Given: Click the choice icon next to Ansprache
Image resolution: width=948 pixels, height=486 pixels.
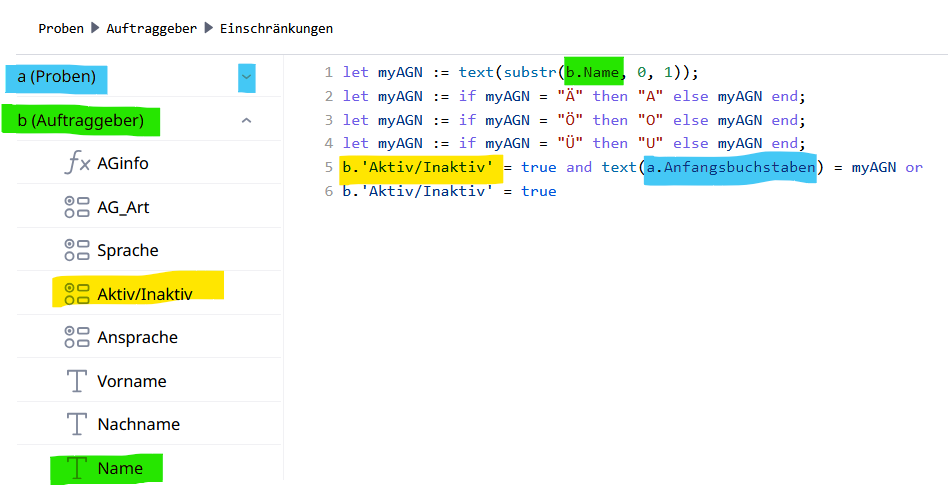Looking at the screenshot, I should 77,337.
